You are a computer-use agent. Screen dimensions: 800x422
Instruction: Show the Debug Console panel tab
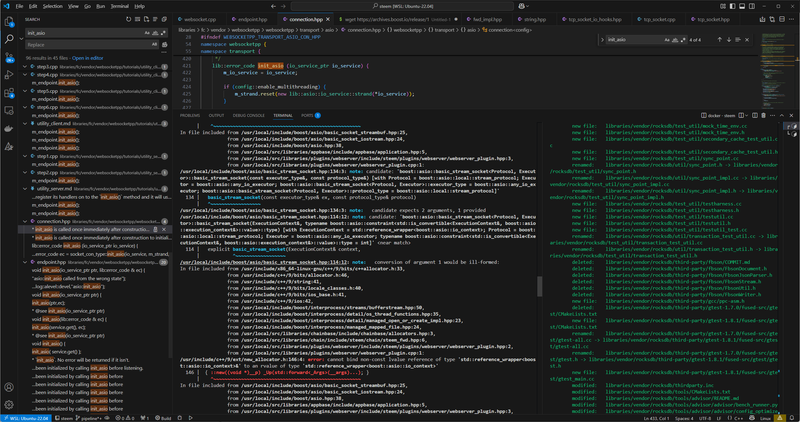[x=248, y=115]
